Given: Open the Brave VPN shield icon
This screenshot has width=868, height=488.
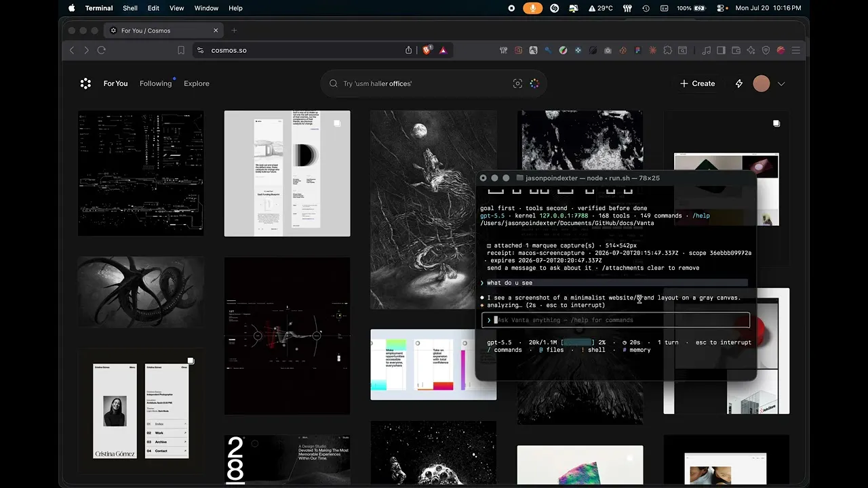Looking at the screenshot, I should 766,50.
